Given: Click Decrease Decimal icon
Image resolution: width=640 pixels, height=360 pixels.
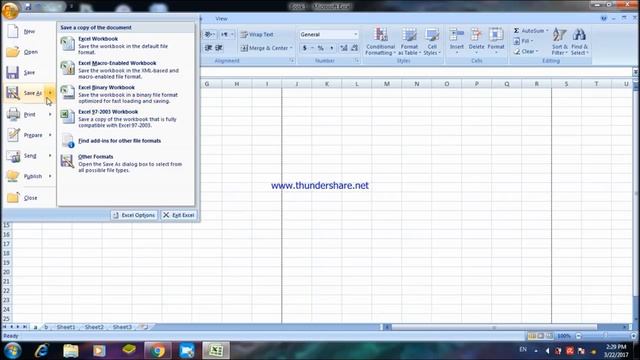Looking at the screenshot, I should (x=354, y=48).
